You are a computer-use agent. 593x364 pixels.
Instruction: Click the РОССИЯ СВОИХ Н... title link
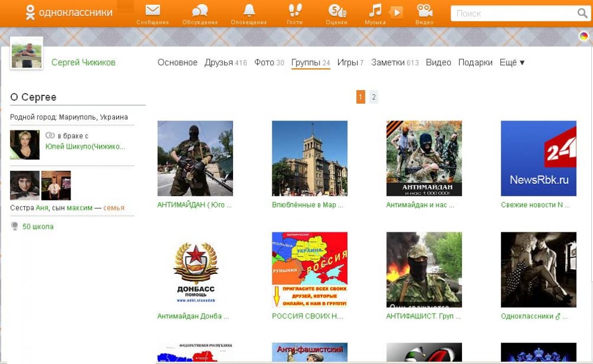coord(307,317)
